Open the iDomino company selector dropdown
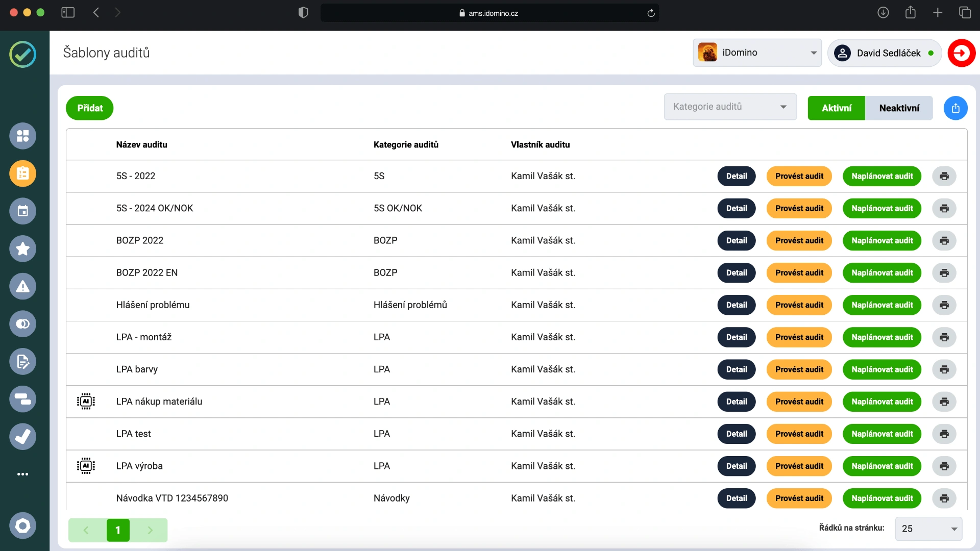The image size is (980, 551). 757,53
